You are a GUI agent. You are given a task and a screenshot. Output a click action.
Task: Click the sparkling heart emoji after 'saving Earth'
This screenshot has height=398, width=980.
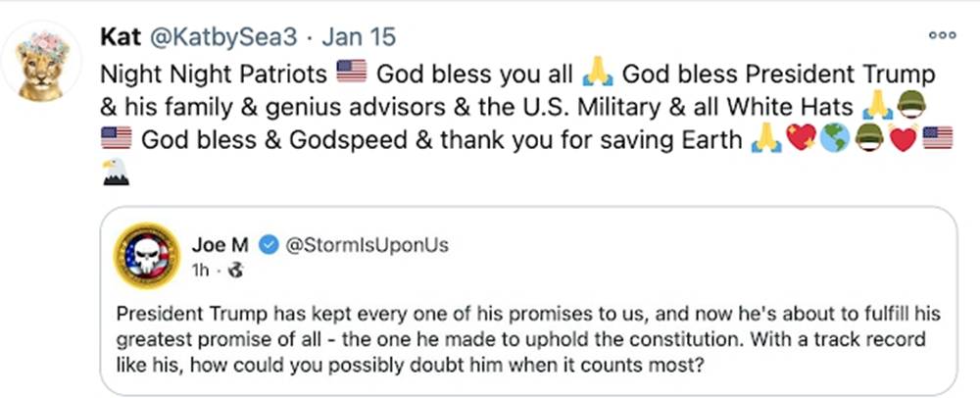point(790,139)
